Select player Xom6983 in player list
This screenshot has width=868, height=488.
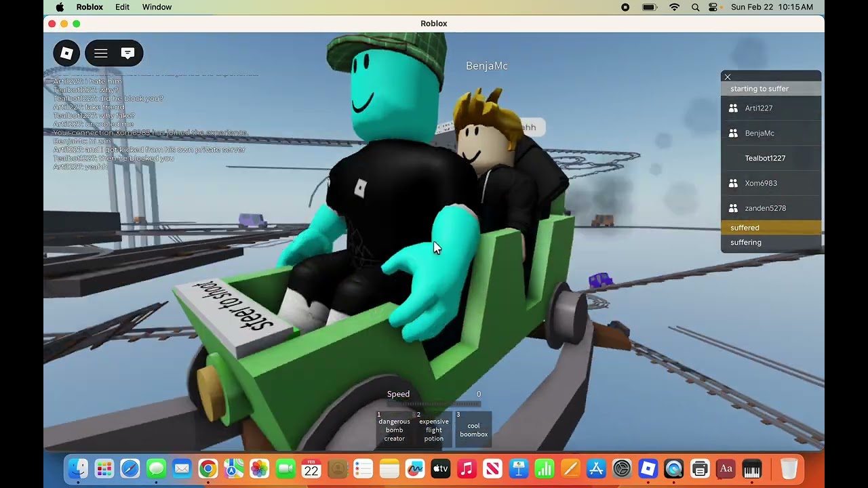click(771, 184)
